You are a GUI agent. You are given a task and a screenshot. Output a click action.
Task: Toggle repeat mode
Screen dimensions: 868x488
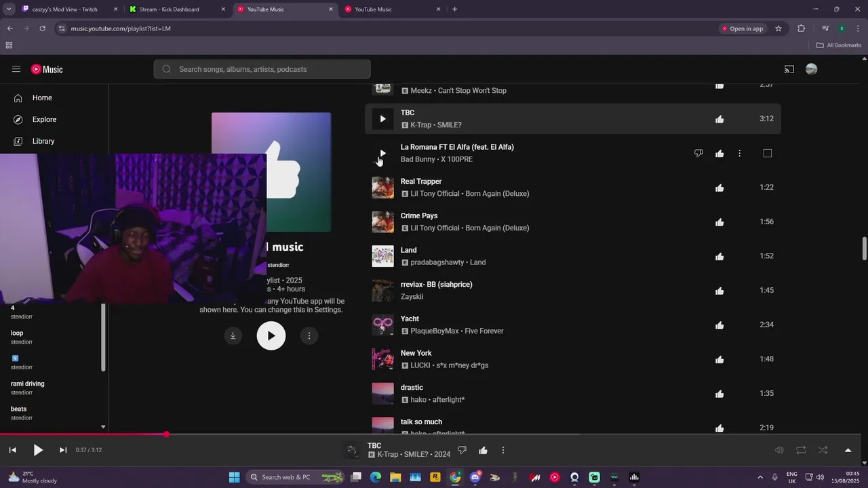801,450
